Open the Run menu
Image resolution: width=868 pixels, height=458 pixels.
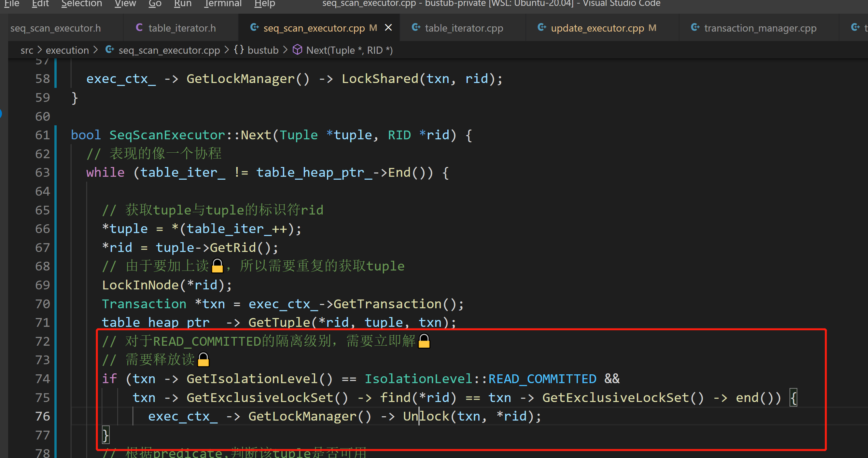point(183,3)
